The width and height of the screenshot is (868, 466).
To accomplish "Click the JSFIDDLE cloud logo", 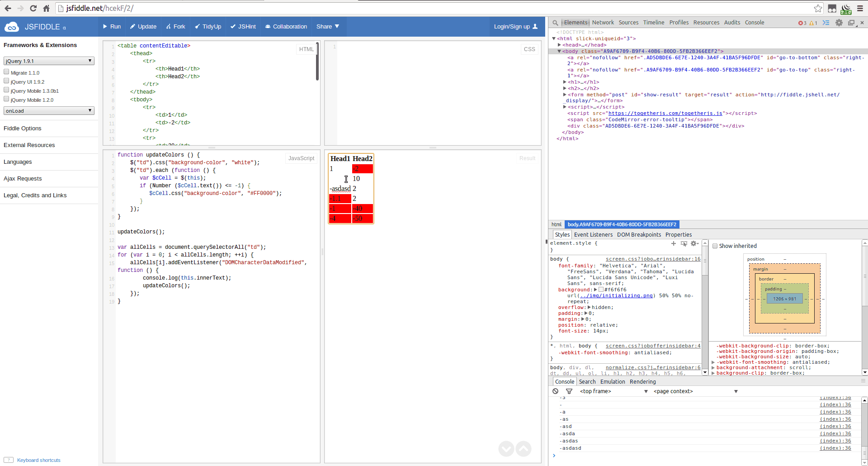I will coord(12,26).
